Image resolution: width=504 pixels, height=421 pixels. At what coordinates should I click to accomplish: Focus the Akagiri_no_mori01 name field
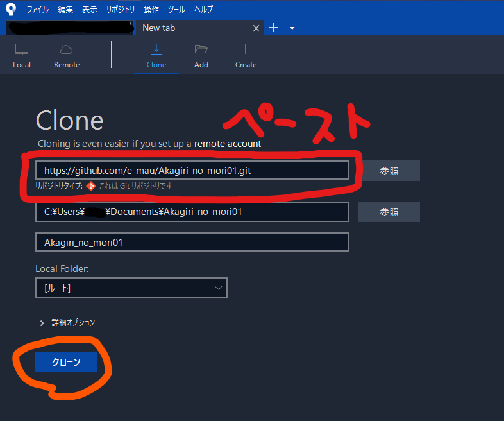[192, 242]
